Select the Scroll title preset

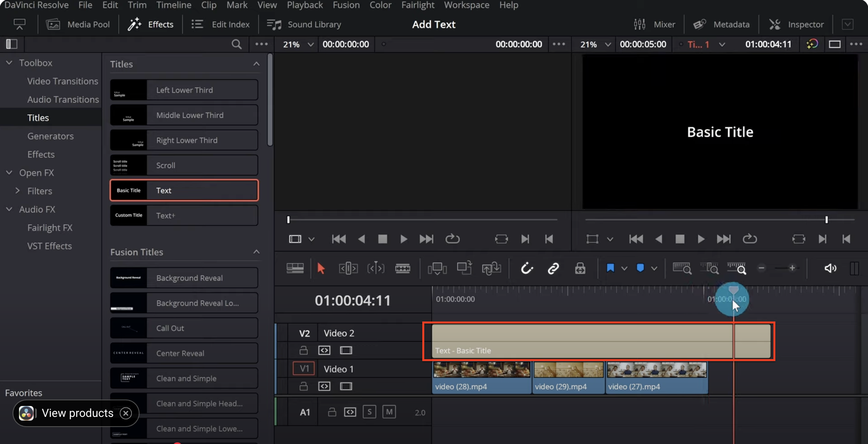184,165
